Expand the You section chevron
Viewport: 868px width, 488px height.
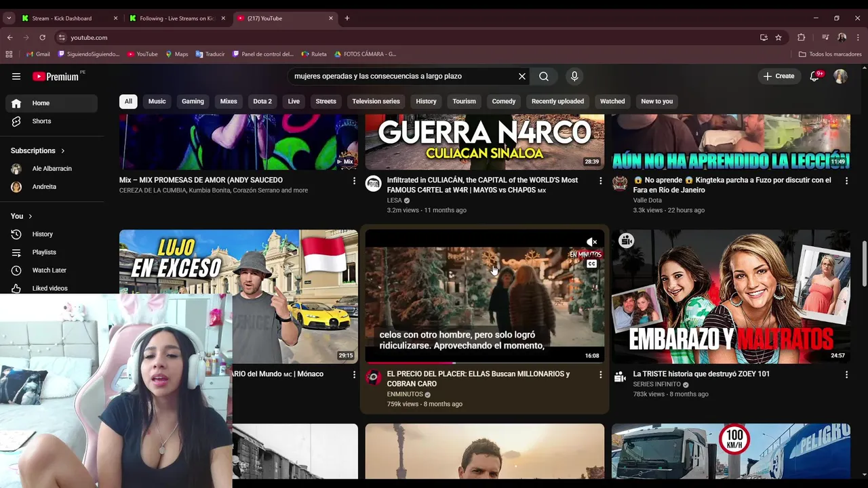tap(30, 216)
